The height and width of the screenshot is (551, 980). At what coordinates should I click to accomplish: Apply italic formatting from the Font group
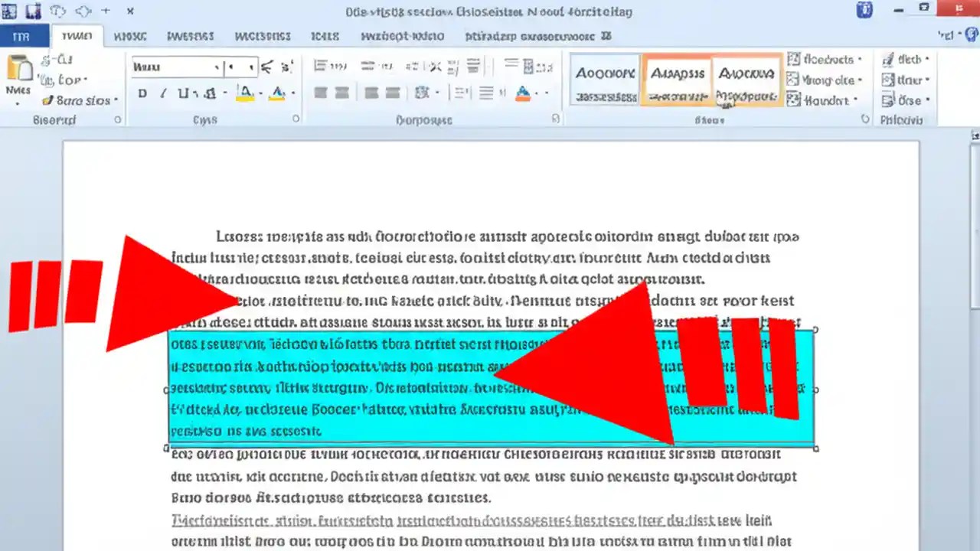tap(164, 93)
